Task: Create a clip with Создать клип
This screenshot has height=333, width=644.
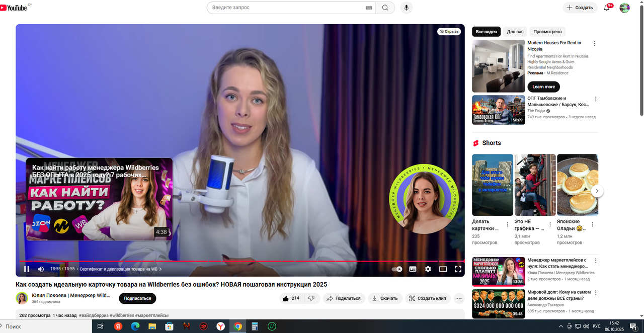Action: [x=428, y=298]
